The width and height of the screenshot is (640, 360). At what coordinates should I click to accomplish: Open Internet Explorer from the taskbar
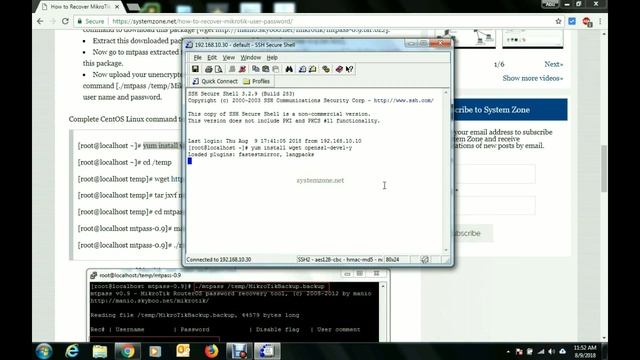[72, 351]
